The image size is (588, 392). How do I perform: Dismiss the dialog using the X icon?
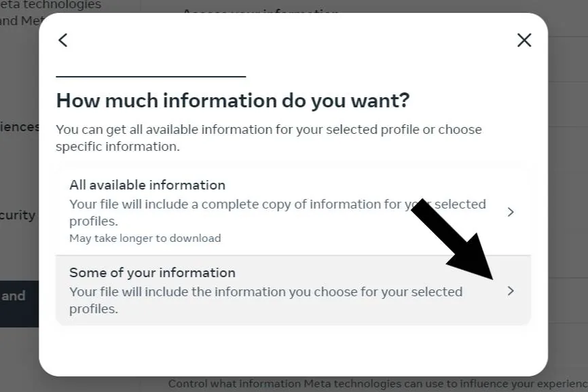[x=524, y=40]
